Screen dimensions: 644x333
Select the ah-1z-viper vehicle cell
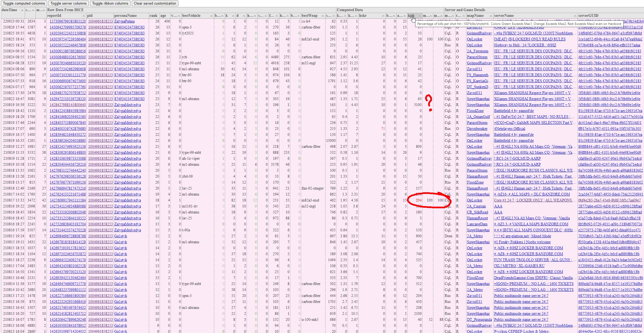(x=198, y=159)
